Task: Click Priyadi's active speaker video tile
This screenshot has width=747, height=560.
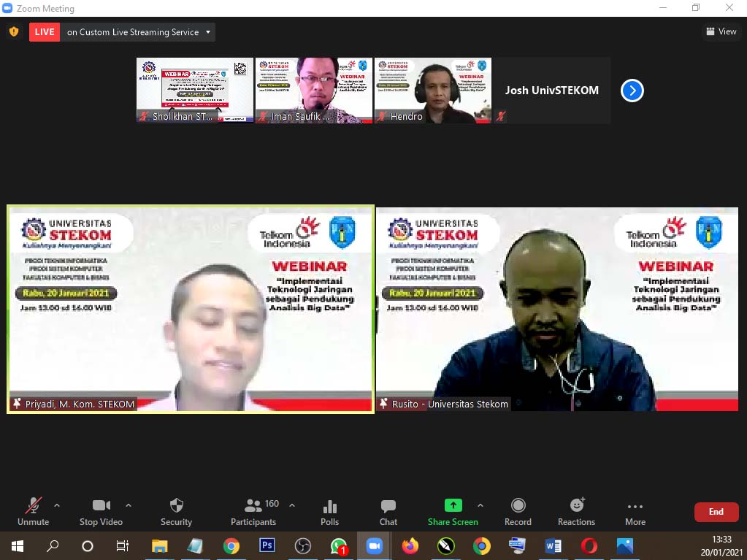Action: coord(191,309)
